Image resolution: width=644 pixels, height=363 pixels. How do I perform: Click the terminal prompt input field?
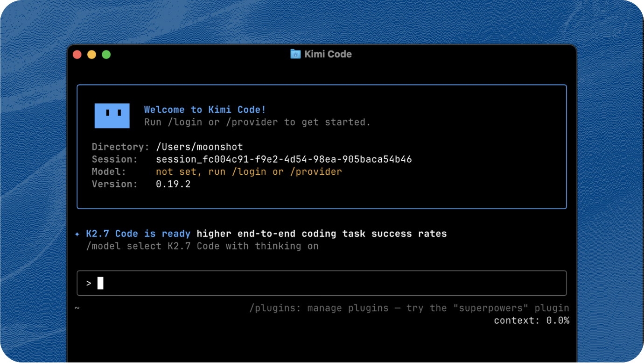pos(322,283)
